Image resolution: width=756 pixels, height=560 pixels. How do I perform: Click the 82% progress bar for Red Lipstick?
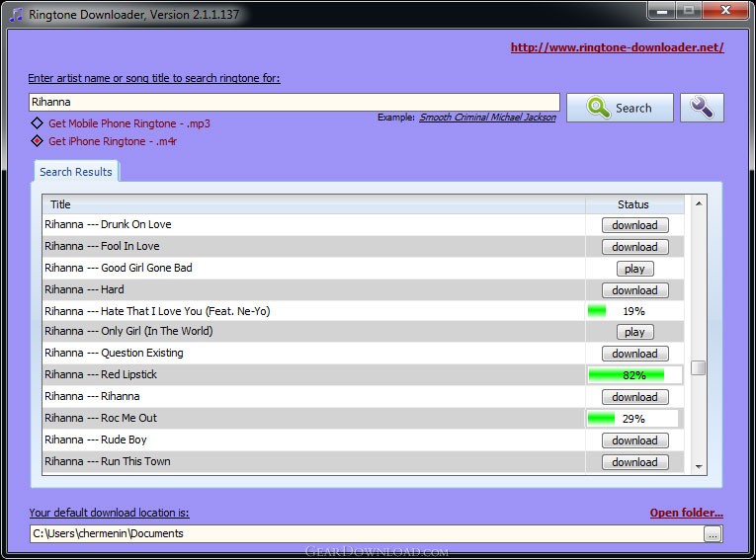click(x=634, y=375)
